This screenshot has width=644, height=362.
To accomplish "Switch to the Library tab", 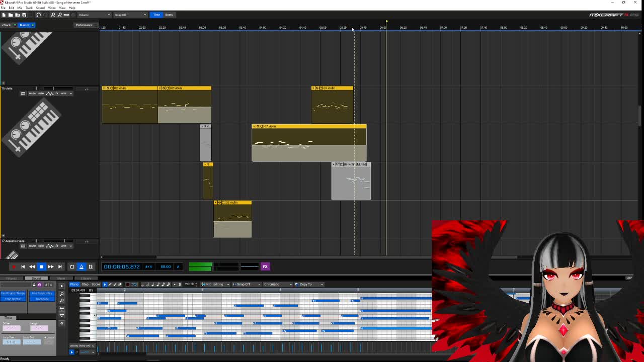I will click(x=86, y=279).
